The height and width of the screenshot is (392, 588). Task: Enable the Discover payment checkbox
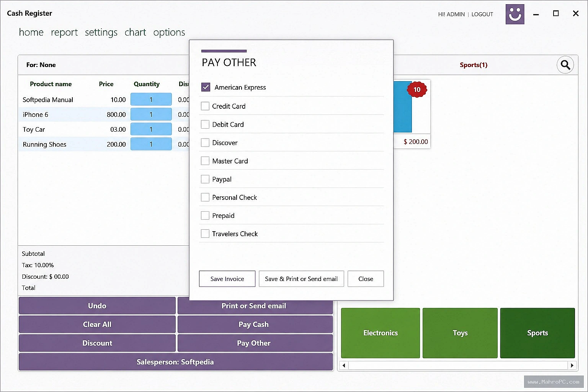205,143
